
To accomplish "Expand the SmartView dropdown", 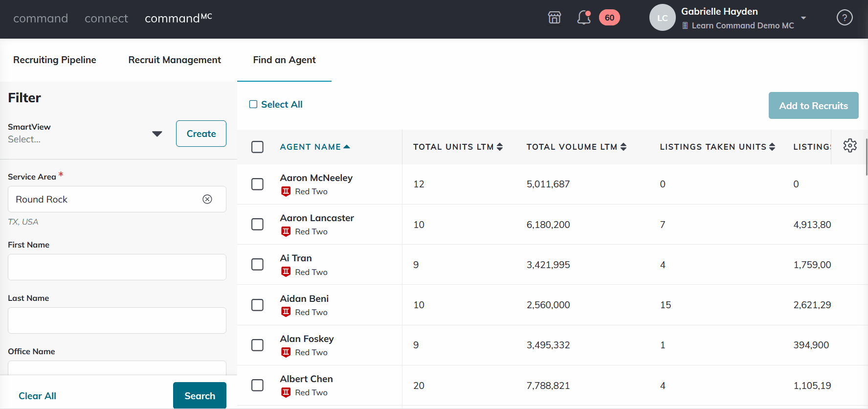I will 157,134.
